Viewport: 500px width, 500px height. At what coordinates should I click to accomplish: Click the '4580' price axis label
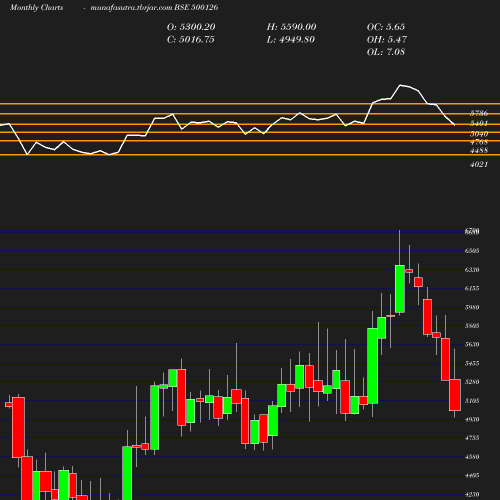472,457
